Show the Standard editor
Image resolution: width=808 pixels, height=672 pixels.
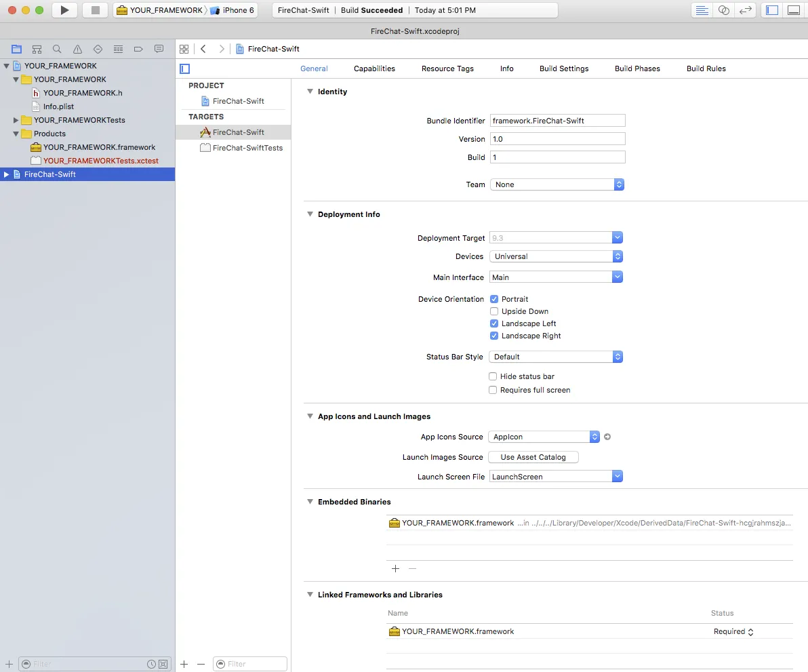702,10
